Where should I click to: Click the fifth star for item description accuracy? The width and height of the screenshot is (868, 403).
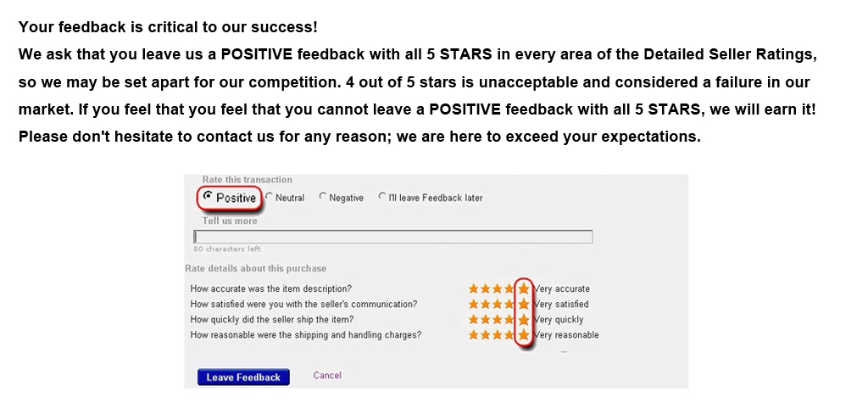[x=524, y=288]
